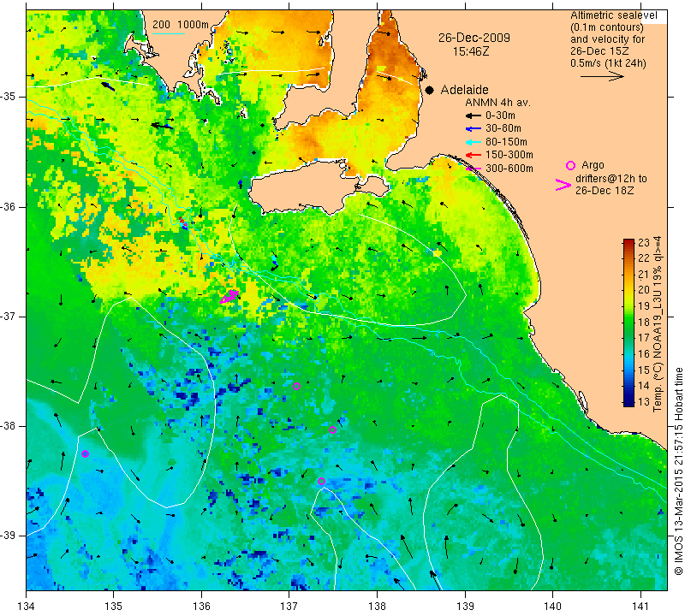
Task: Click the '13' colorbar tick label
Action: point(644,402)
